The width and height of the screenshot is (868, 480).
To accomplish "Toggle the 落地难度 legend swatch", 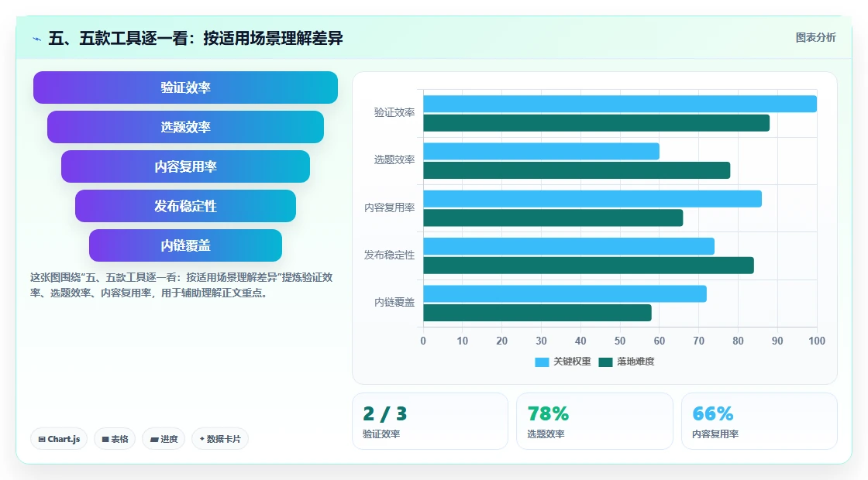I will (x=605, y=362).
